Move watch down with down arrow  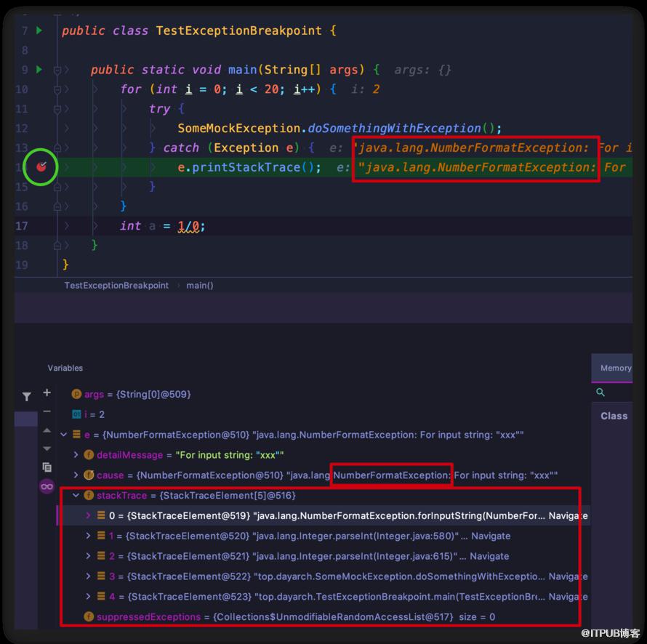47,448
